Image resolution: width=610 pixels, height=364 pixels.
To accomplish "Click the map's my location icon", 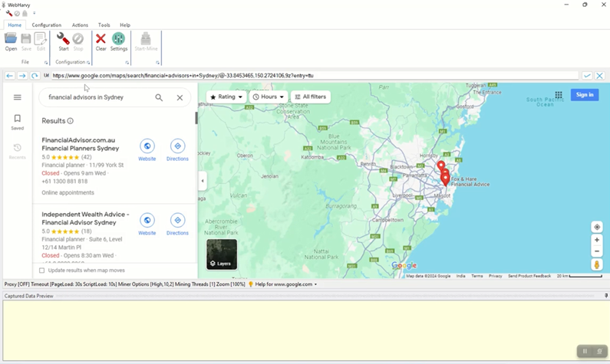I will click(x=597, y=227).
